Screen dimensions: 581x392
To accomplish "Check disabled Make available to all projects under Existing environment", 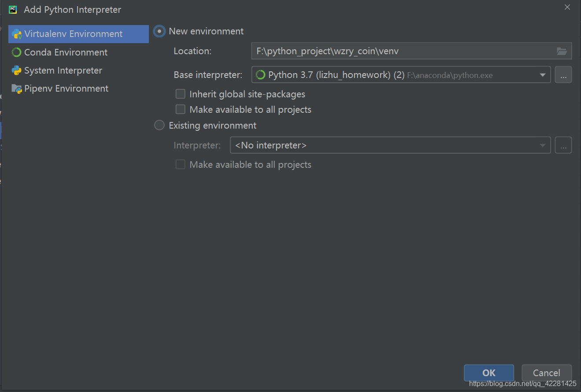I will (180, 164).
